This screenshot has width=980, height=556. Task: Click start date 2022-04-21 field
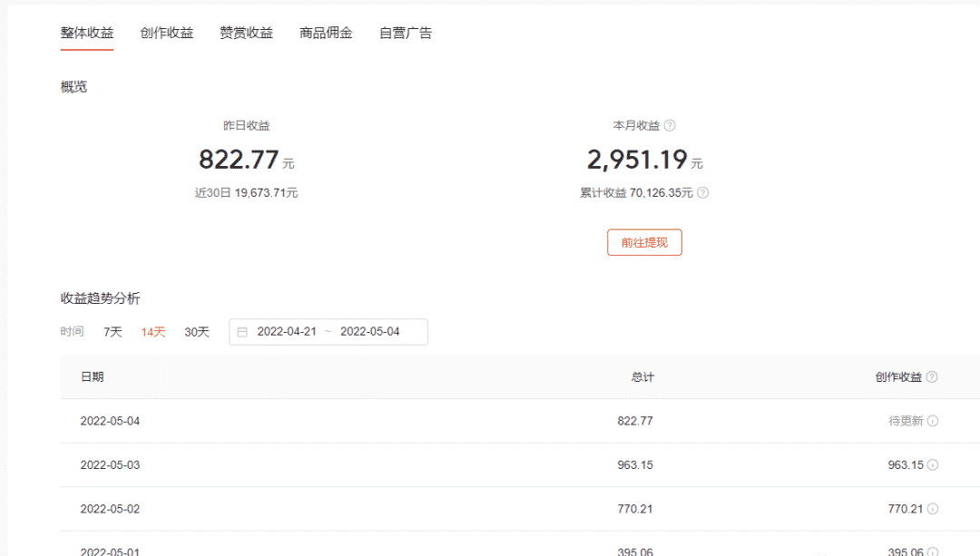pos(287,332)
